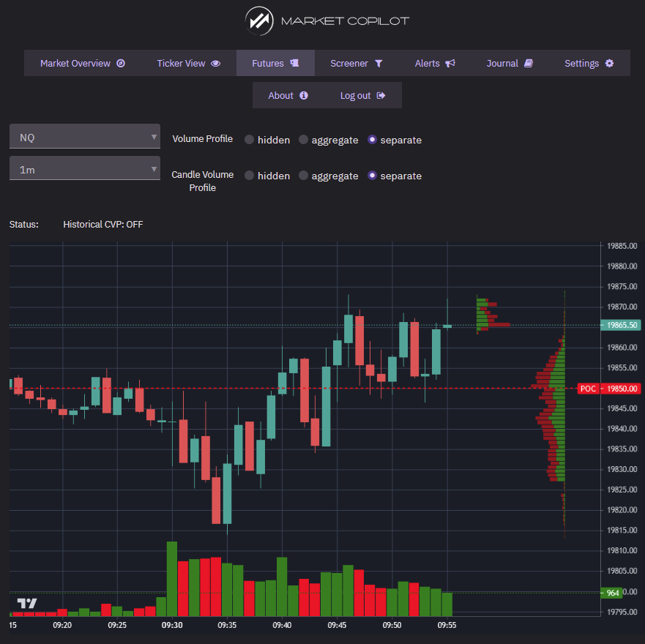Click the compass icon beside Market Overview
Screen dimensions: 645x644
(121, 64)
